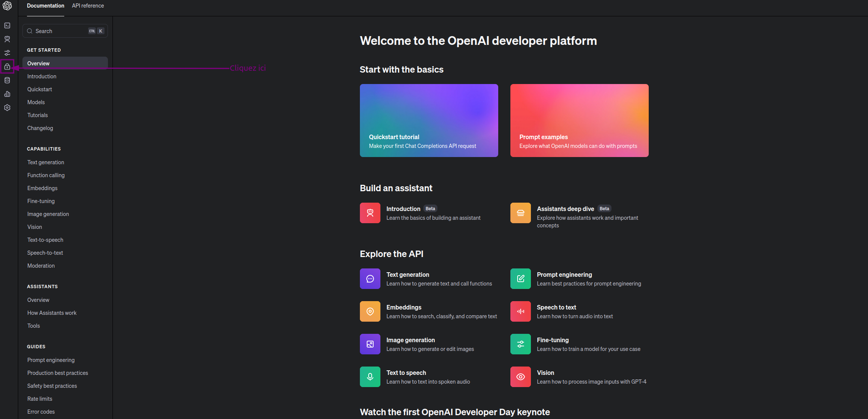Open the Usage bar chart icon
Viewport: 868px width, 419px height.
(x=7, y=94)
